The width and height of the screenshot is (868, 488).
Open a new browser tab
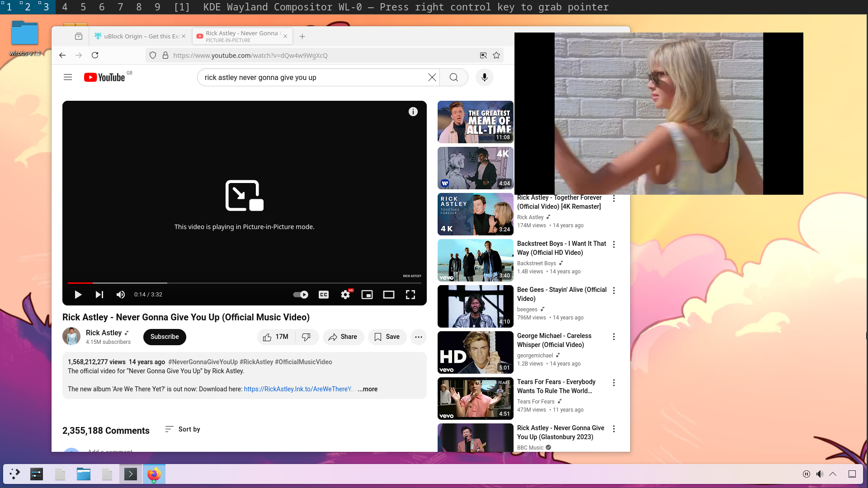[x=302, y=36]
